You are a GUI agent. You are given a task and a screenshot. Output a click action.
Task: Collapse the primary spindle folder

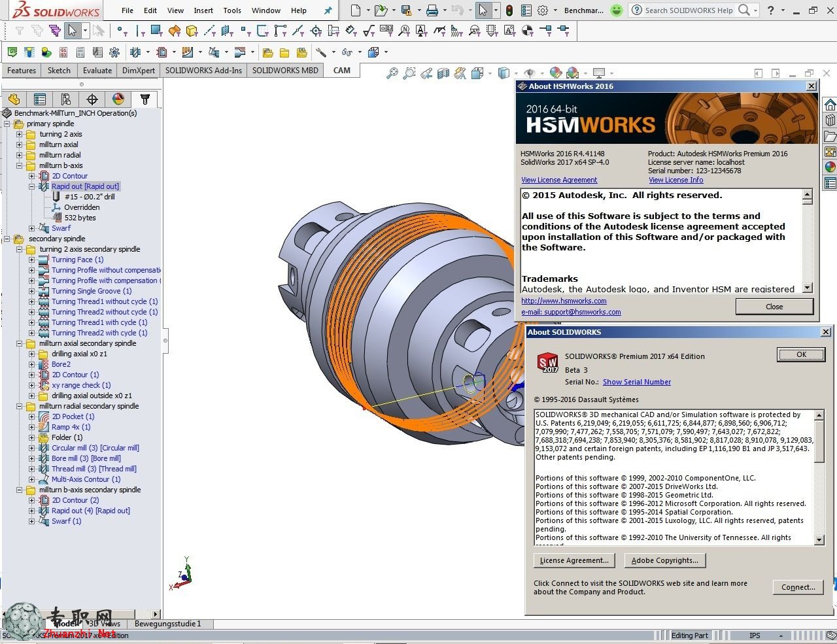pyautogui.click(x=7, y=124)
